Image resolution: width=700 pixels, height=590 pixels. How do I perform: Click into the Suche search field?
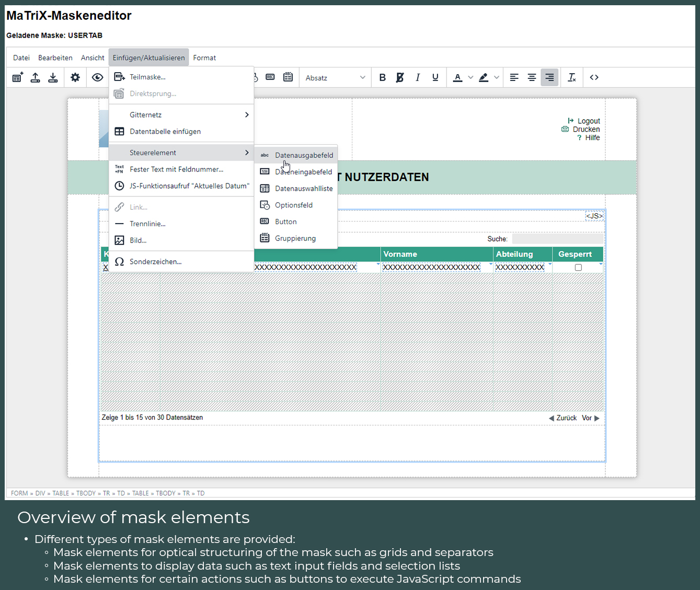click(557, 239)
